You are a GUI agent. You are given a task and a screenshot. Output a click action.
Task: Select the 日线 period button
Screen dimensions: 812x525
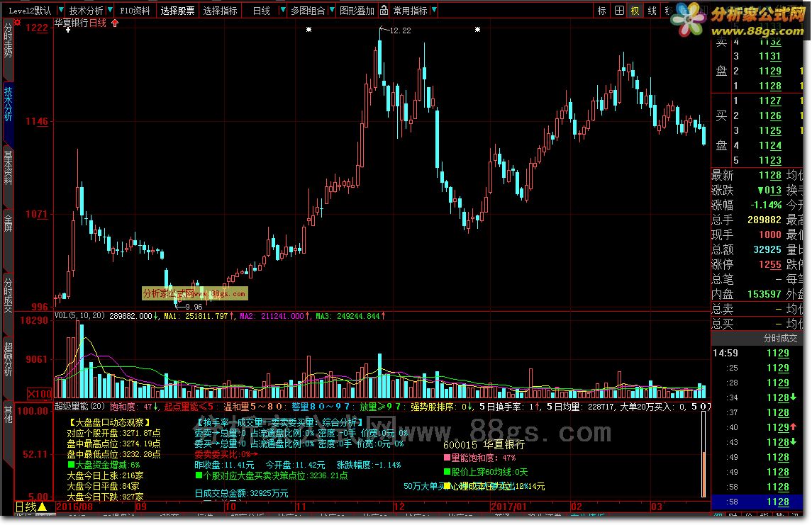tap(262, 11)
